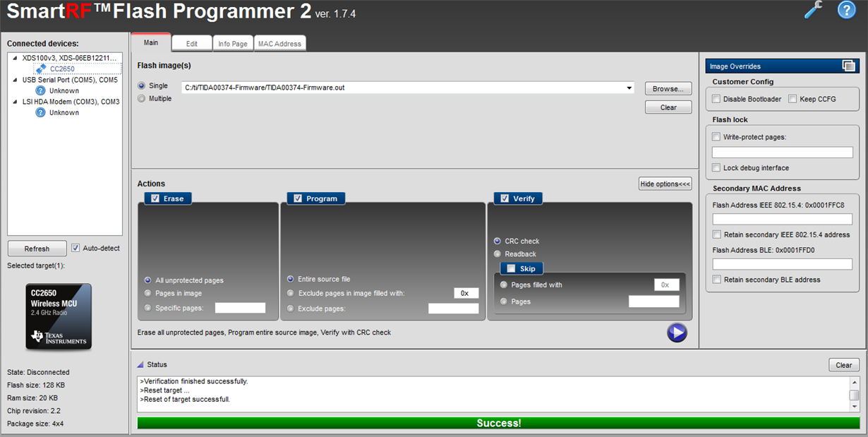Select the CC2650 device icon in tree
Viewport: 868px width, 437px height.
(41, 68)
